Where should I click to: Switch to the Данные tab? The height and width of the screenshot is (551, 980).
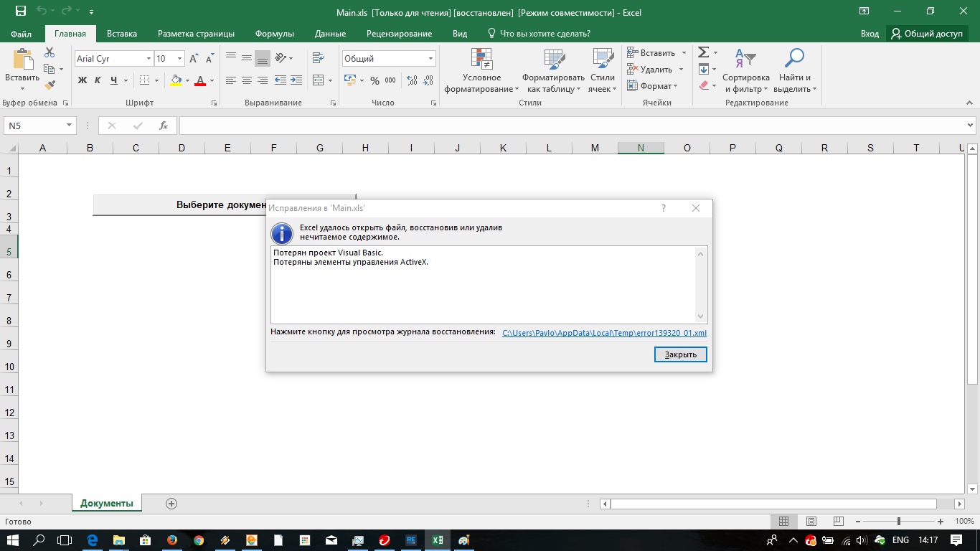pos(330,34)
